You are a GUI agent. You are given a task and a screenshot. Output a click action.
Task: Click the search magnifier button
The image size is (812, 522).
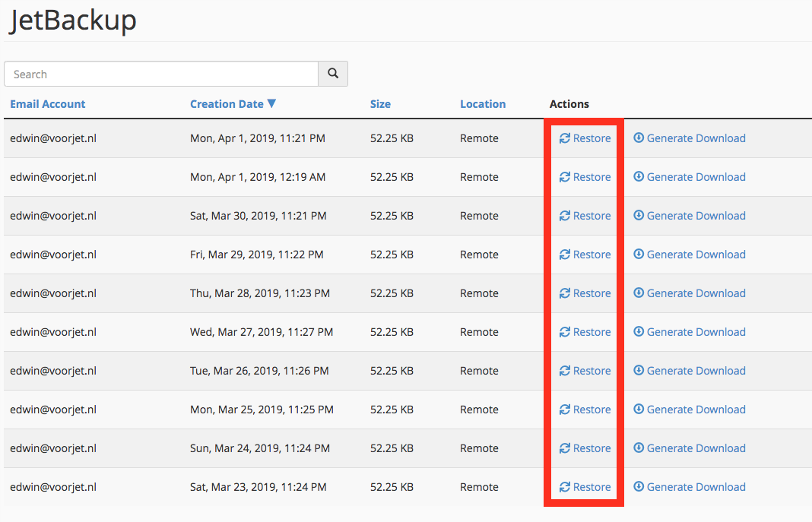click(333, 74)
